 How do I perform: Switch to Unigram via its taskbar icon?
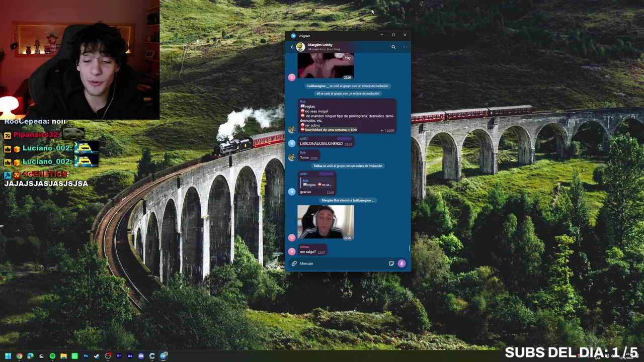click(x=164, y=356)
